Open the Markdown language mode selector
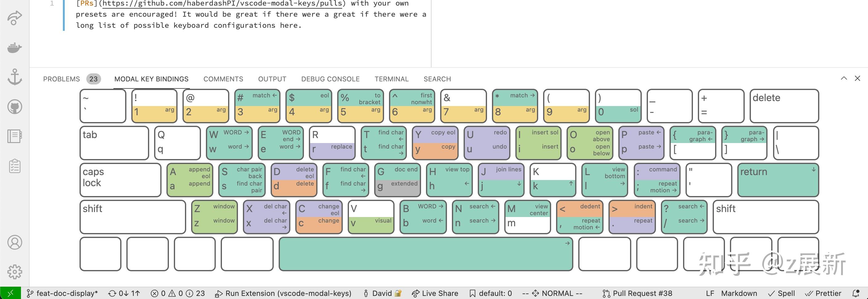868x299 pixels. pyautogui.click(x=740, y=293)
